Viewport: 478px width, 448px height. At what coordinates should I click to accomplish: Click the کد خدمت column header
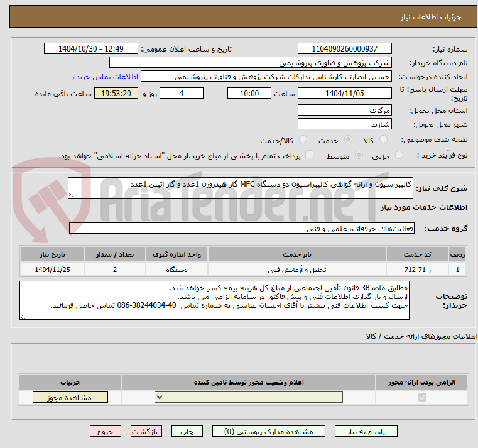click(x=417, y=254)
